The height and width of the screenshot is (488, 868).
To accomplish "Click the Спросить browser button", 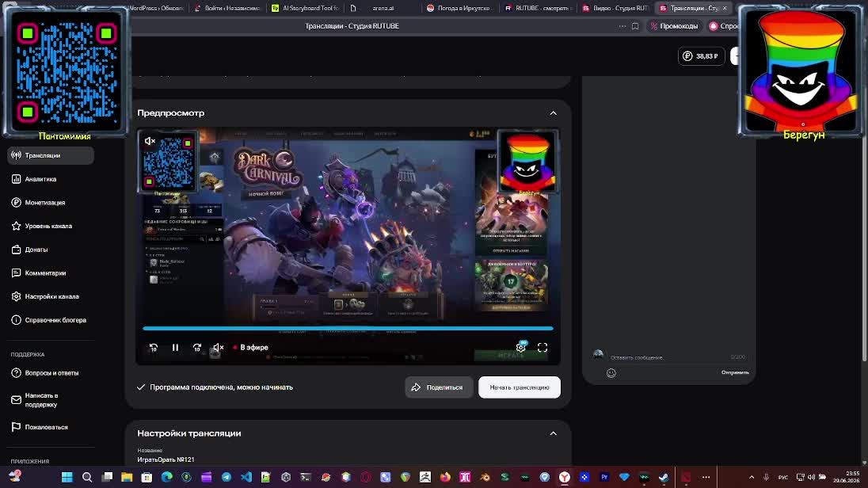I will [723, 26].
